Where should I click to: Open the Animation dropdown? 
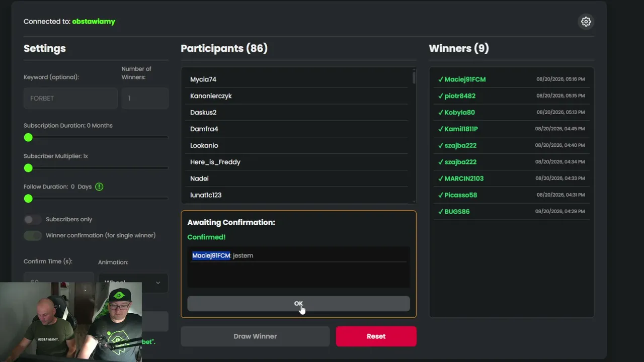[133, 283]
